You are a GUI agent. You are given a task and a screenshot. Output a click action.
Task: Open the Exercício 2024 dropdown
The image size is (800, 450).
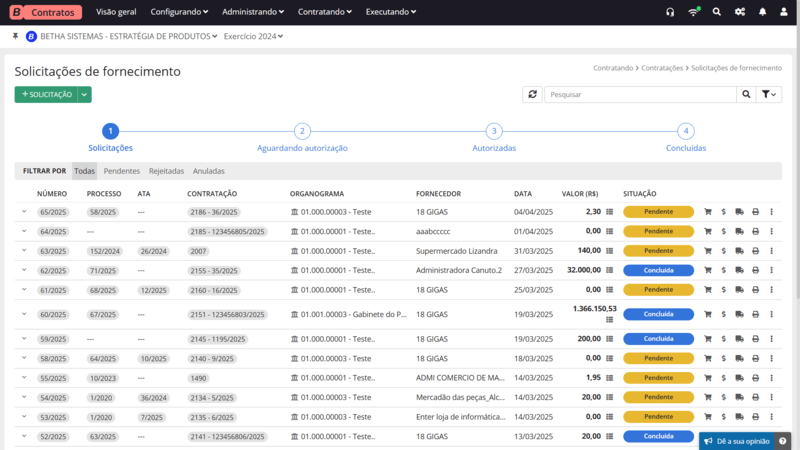tap(253, 36)
